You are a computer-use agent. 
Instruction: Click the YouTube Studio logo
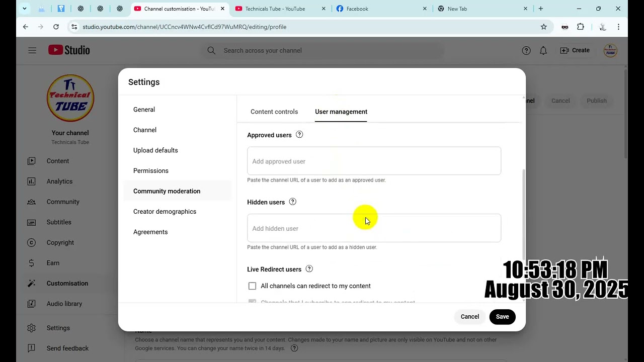click(69, 50)
